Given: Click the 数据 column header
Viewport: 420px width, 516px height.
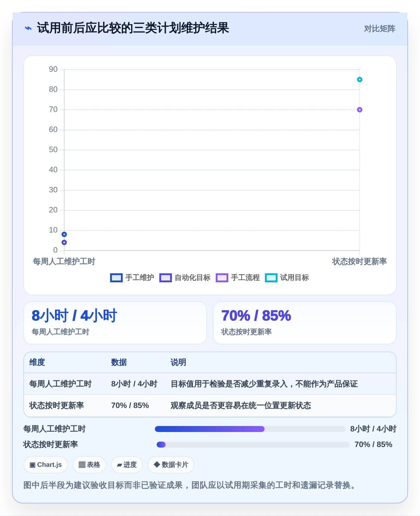Looking at the screenshot, I should [119, 362].
